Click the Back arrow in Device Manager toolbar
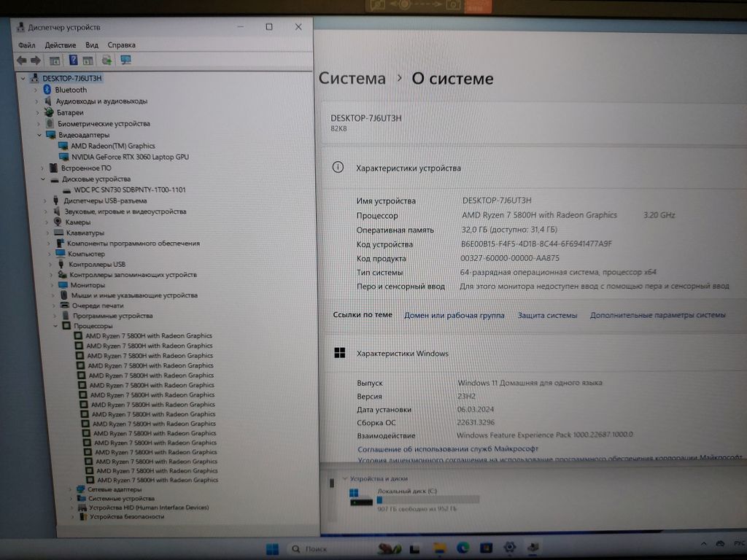747x560 pixels. (x=21, y=61)
